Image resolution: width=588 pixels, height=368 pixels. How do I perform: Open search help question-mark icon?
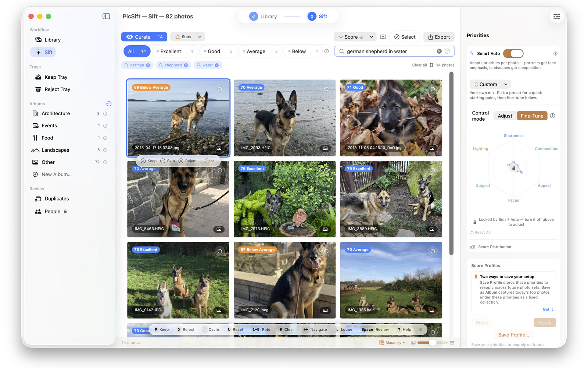click(447, 51)
